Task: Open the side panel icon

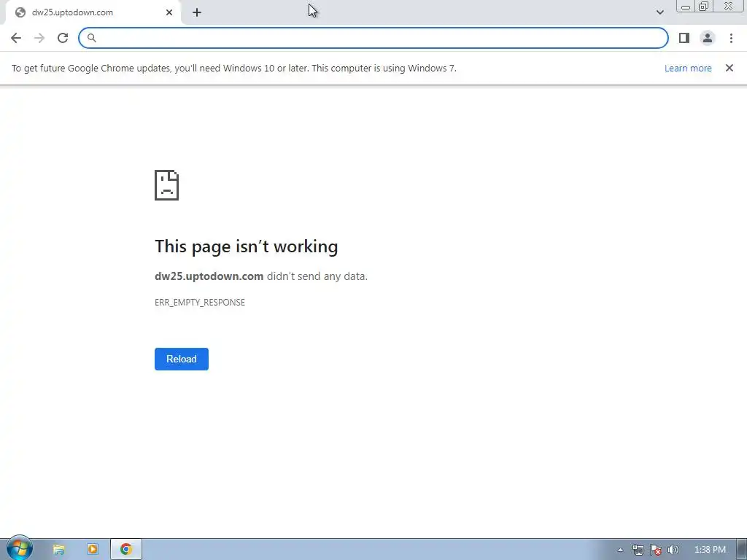Action: [x=684, y=38]
